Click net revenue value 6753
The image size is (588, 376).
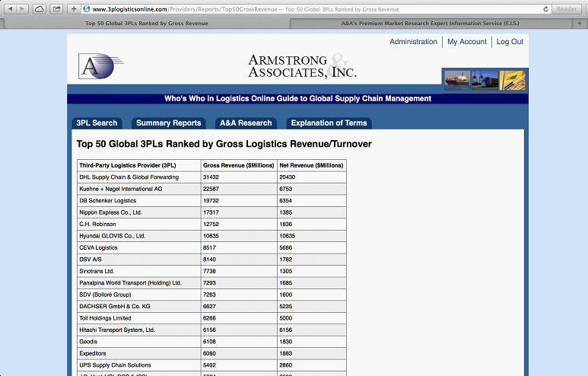coord(286,189)
